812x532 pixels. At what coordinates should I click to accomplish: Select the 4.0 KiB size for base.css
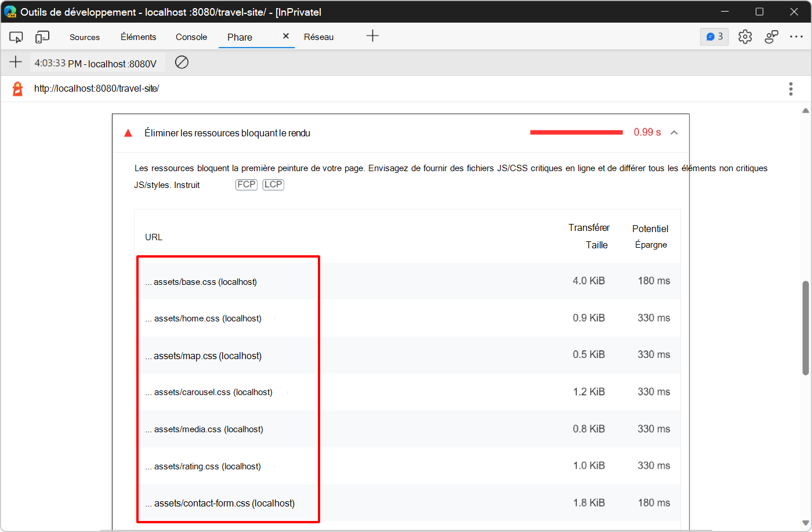pyautogui.click(x=589, y=281)
